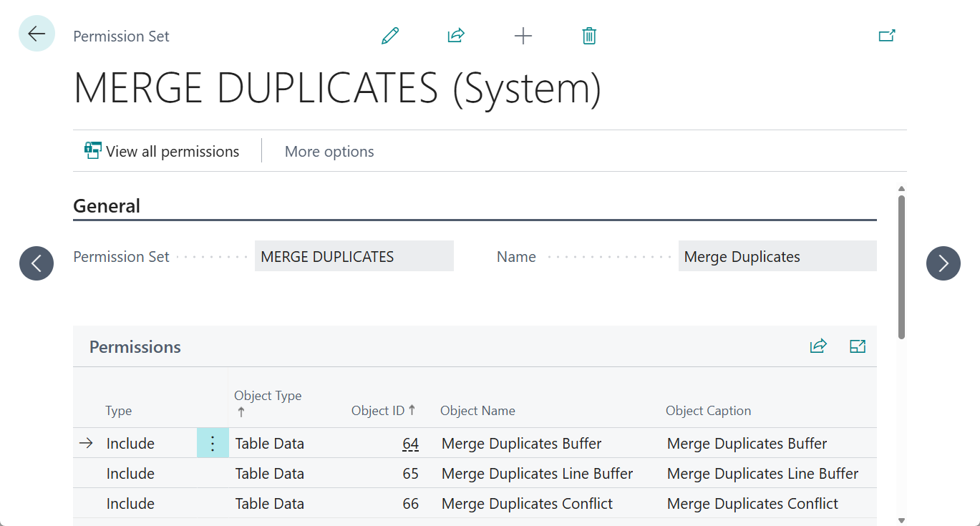Open Object ID 64 link
This screenshot has height=526, width=980.
(x=410, y=443)
